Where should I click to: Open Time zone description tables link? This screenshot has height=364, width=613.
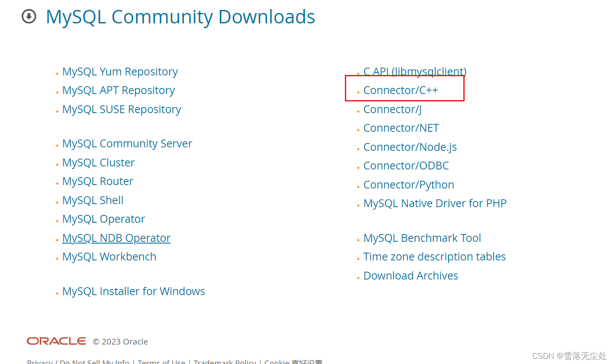(435, 257)
